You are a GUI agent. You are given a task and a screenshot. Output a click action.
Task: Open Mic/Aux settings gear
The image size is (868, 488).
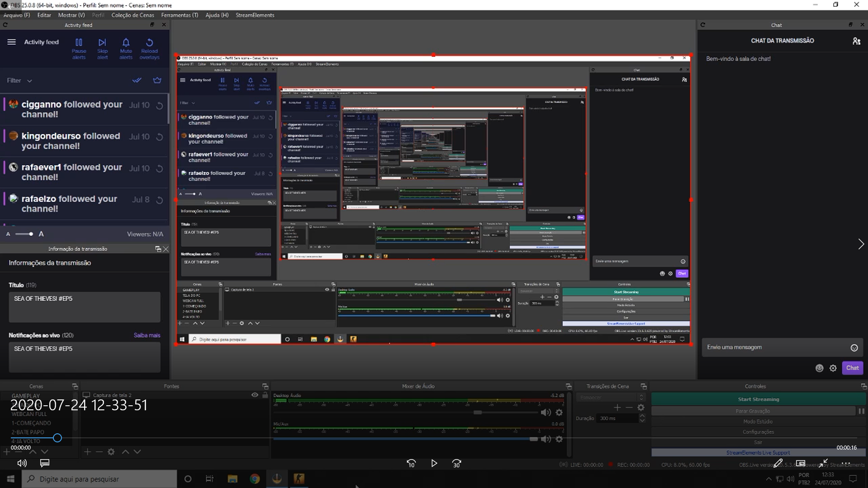pos(559,439)
